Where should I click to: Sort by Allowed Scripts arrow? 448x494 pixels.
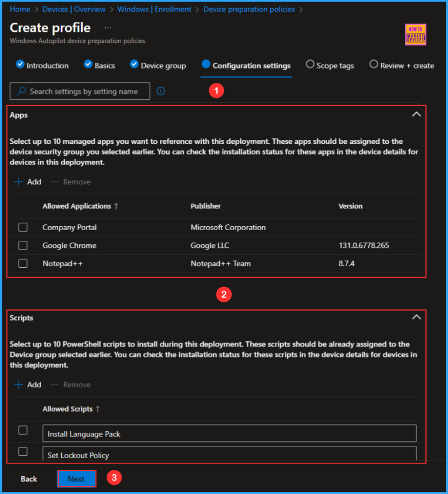[x=98, y=409]
